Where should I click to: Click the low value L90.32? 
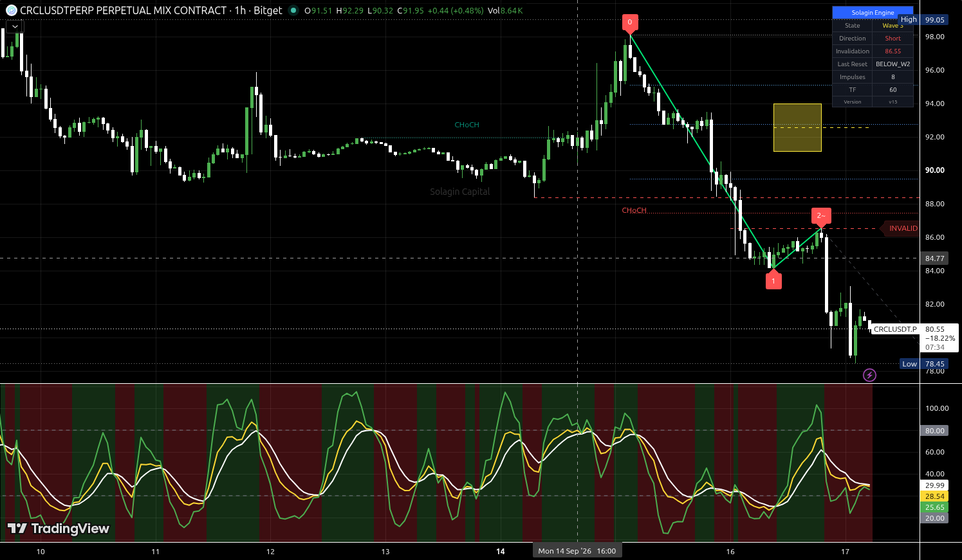[380, 10]
